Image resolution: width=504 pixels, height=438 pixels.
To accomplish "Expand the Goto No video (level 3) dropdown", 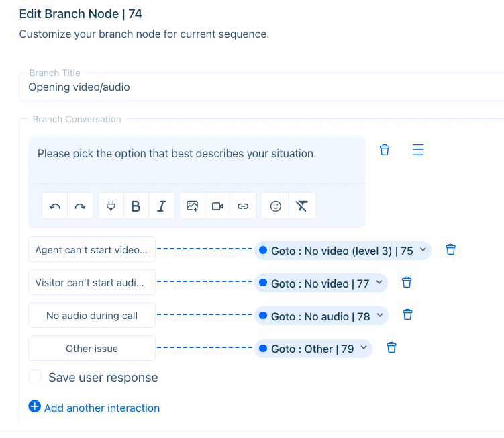I will [343, 251].
